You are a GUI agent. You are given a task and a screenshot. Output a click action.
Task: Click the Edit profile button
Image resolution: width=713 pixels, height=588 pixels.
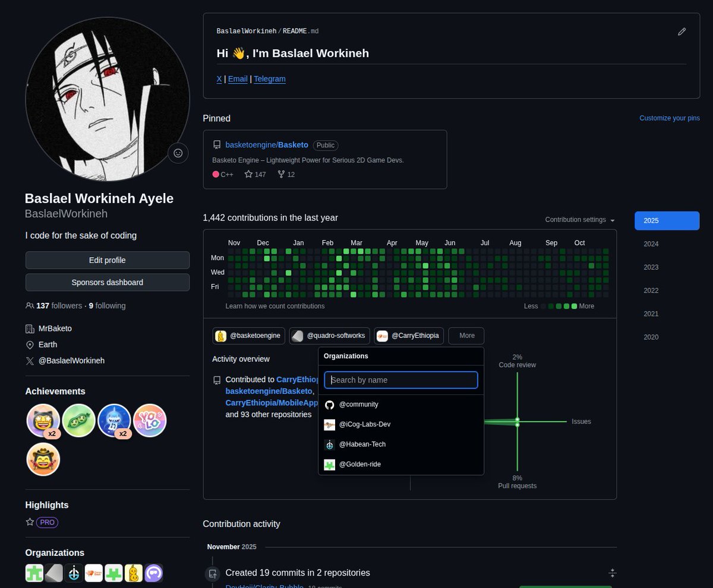107,260
